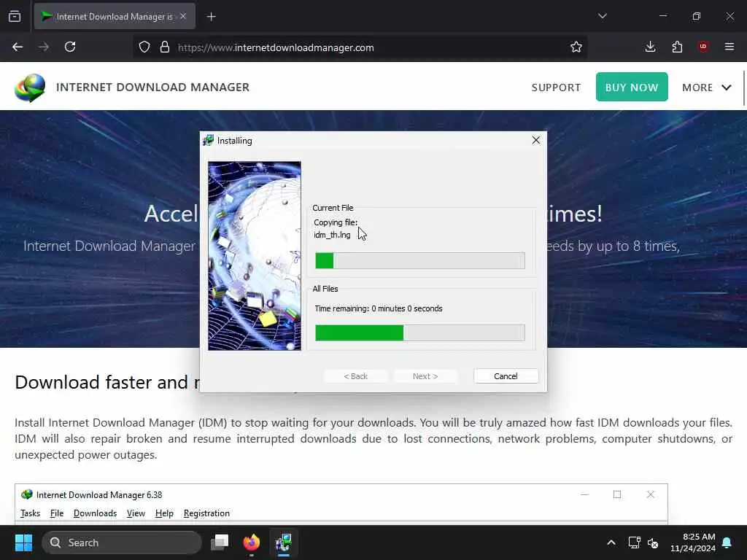Click the green BUY NOW button

(x=632, y=87)
